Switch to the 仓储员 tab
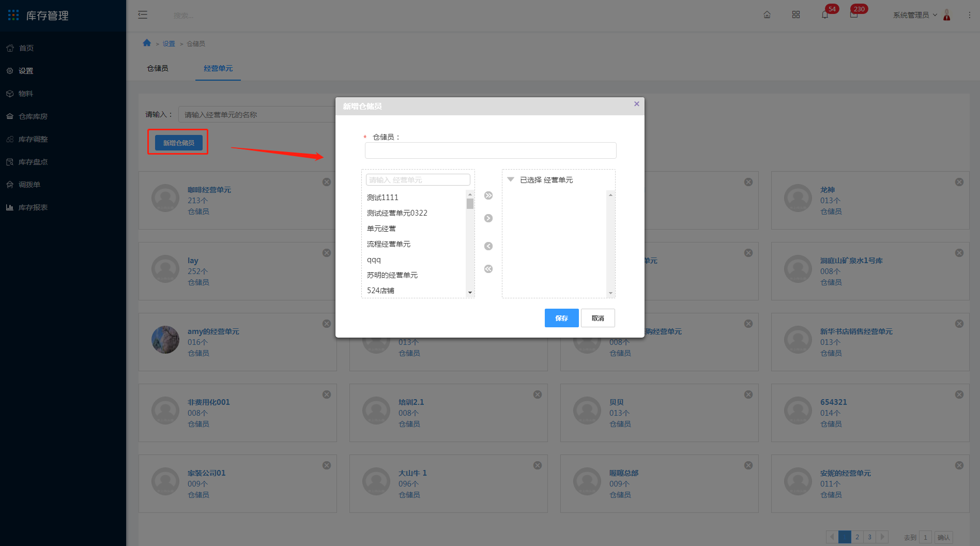The image size is (980, 546). [x=158, y=68]
